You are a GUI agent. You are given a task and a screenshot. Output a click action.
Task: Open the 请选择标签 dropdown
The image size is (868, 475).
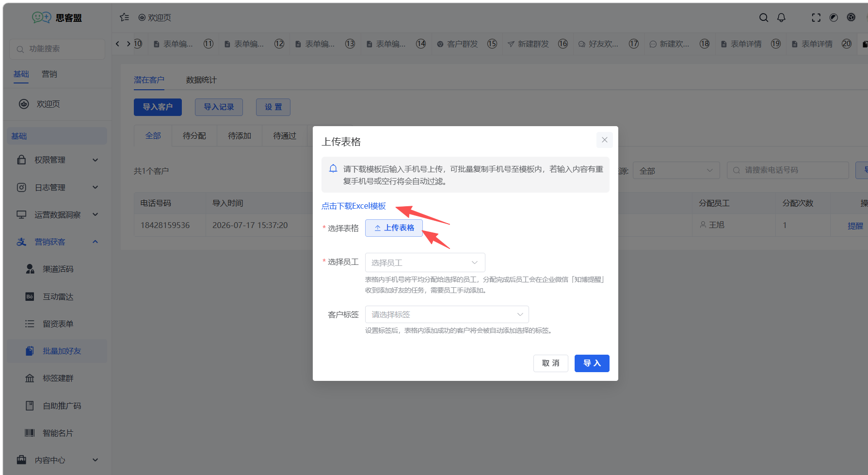click(447, 314)
